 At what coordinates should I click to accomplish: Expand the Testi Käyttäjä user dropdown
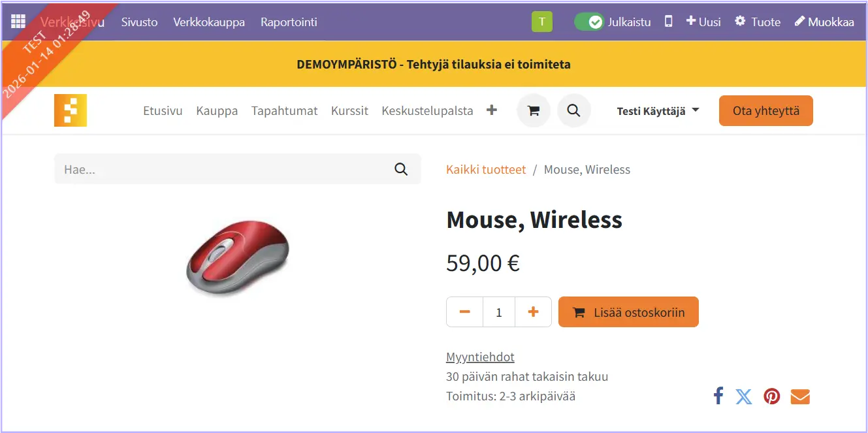tap(658, 111)
